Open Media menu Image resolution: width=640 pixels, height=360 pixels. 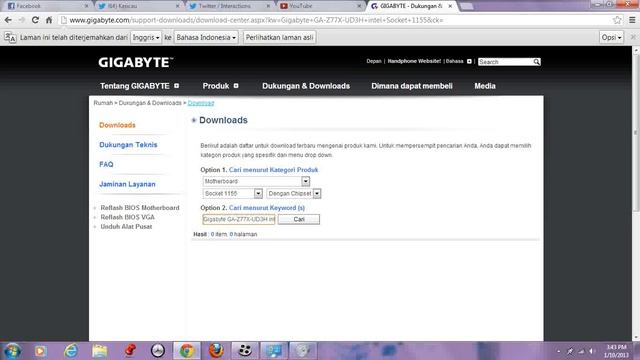point(485,86)
